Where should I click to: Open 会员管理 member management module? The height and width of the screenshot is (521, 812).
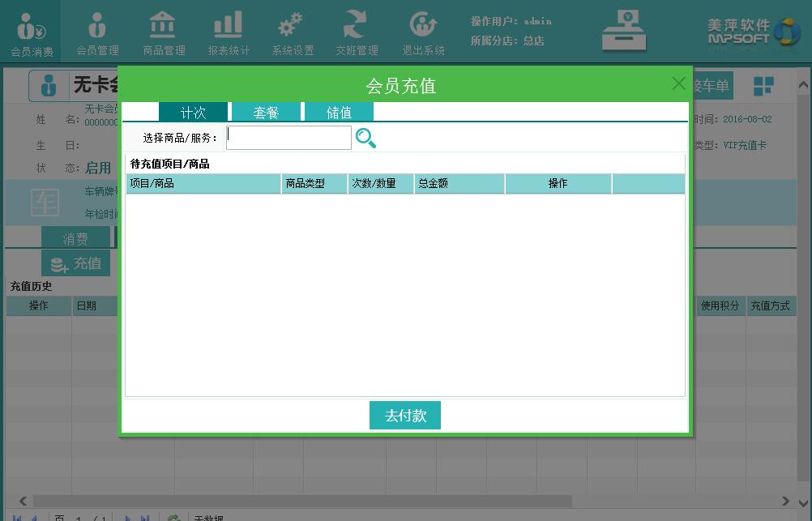(x=97, y=34)
